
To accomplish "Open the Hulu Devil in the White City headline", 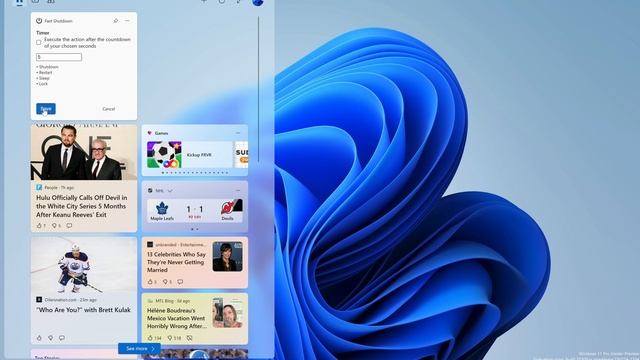I will [82, 206].
